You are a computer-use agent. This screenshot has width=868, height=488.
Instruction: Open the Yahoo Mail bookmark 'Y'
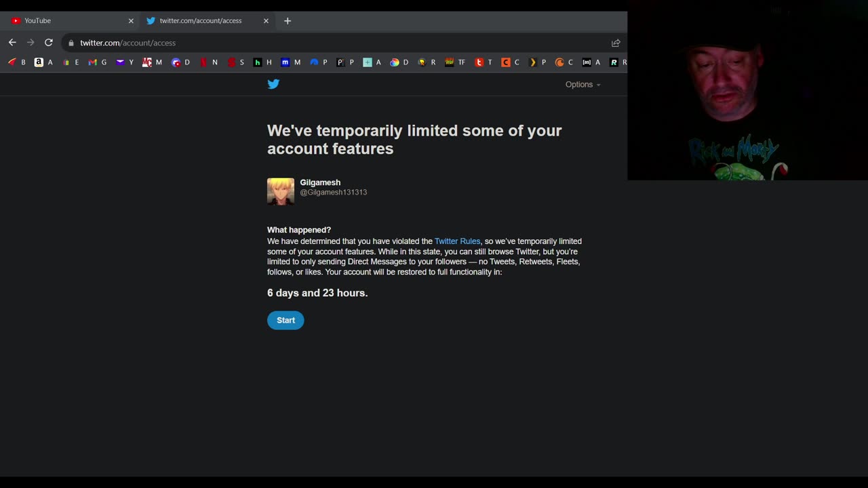point(125,62)
